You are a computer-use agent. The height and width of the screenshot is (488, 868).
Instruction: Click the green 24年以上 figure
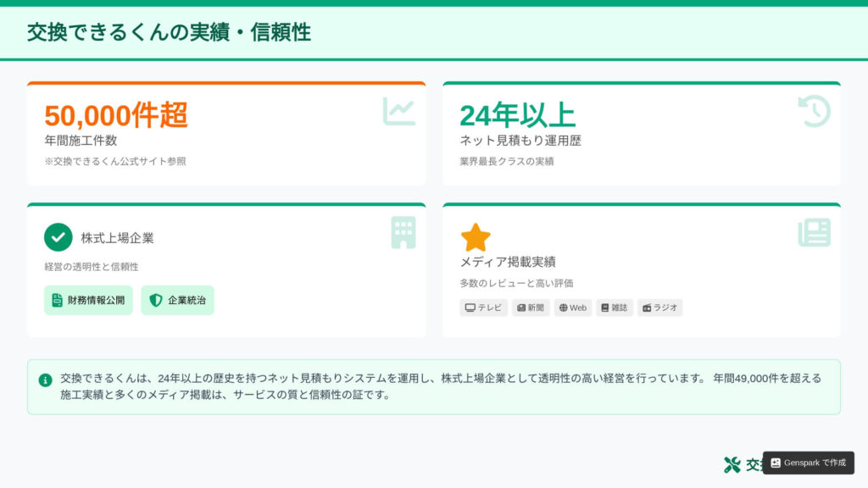point(518,115)
